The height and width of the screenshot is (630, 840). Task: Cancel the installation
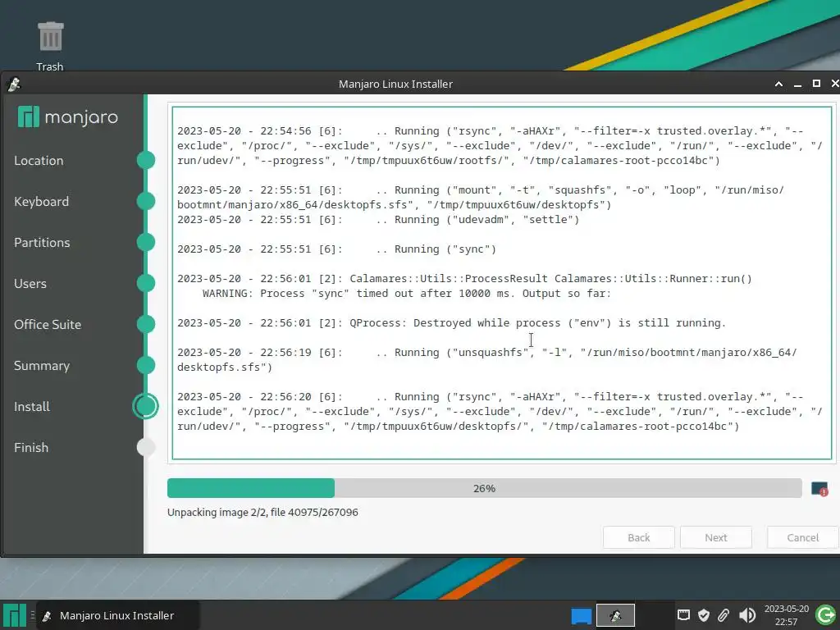(x=802, y=537)
